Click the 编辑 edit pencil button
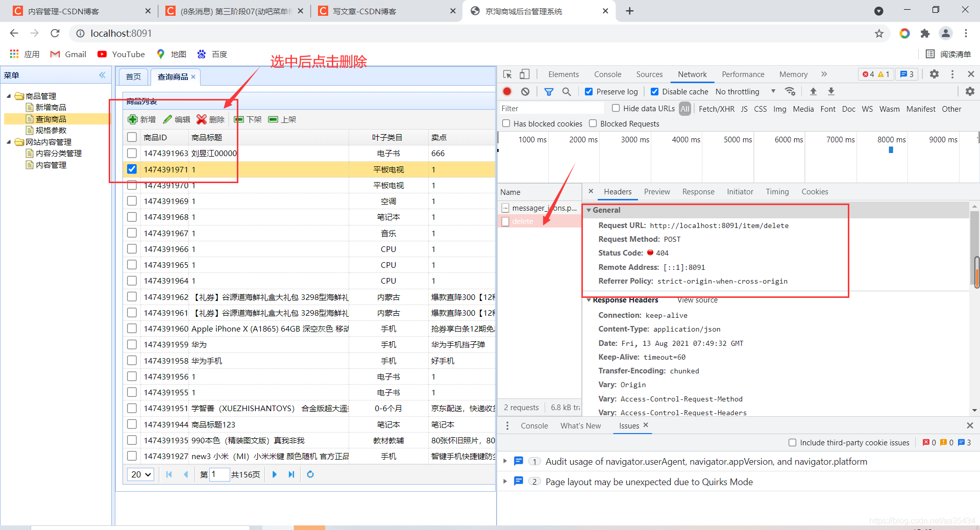Image resolution: width=980 pixels, height=530 pixels. coord(177,119)
